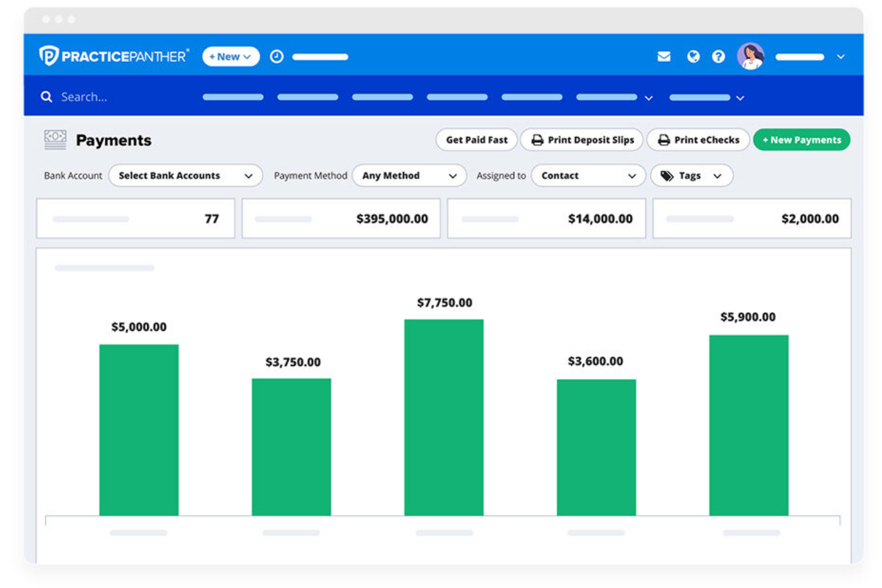Click the printer icon on Print Deposit Slips

pos(537,139)
